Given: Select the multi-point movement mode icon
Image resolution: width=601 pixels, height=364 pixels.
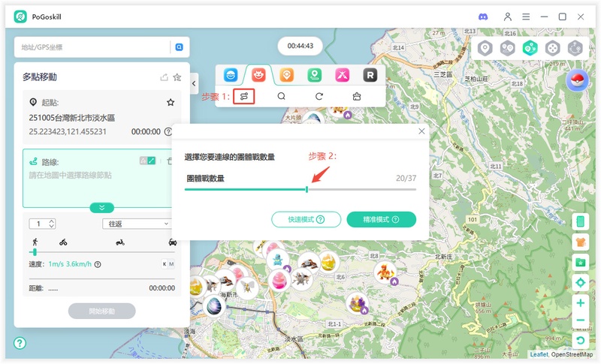Looking at the screenshot, I should (x=530, y=49).
